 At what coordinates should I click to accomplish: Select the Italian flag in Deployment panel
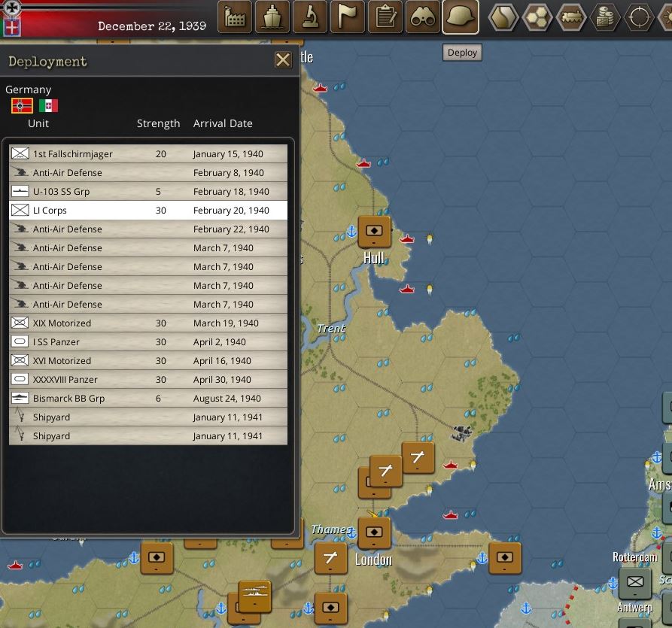pos(48,105)
